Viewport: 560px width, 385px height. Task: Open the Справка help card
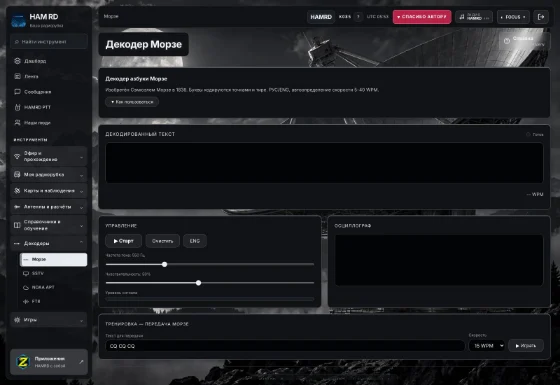pos(524,41)
